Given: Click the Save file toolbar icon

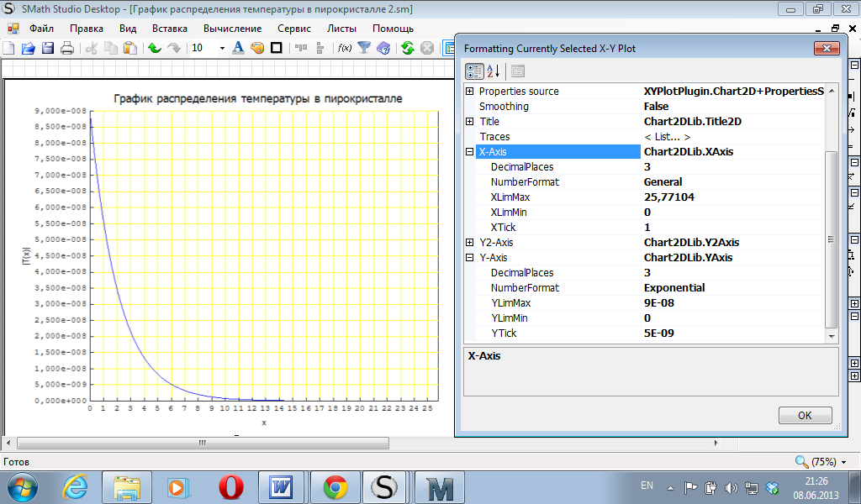Looking at the screenshot, I should (48, 48).
